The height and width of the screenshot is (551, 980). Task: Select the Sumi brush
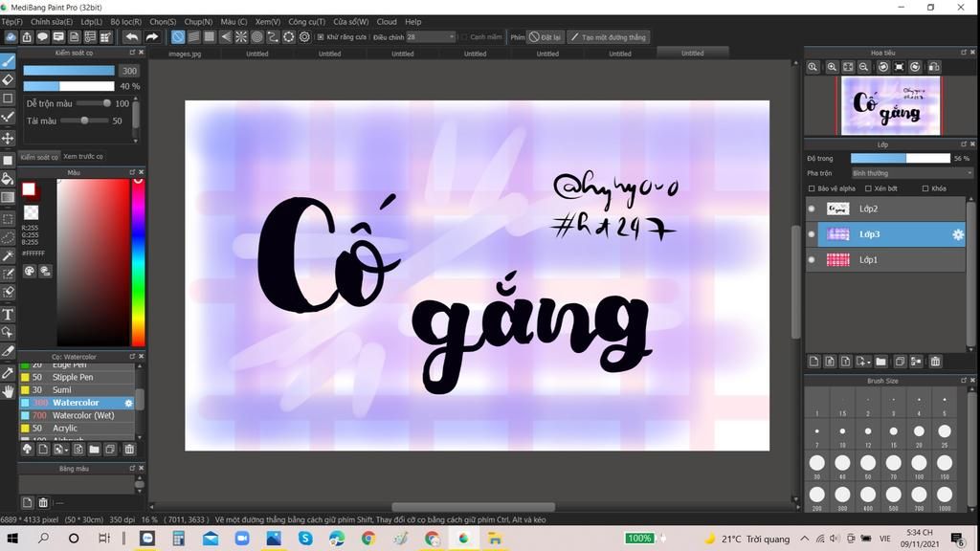77,390
